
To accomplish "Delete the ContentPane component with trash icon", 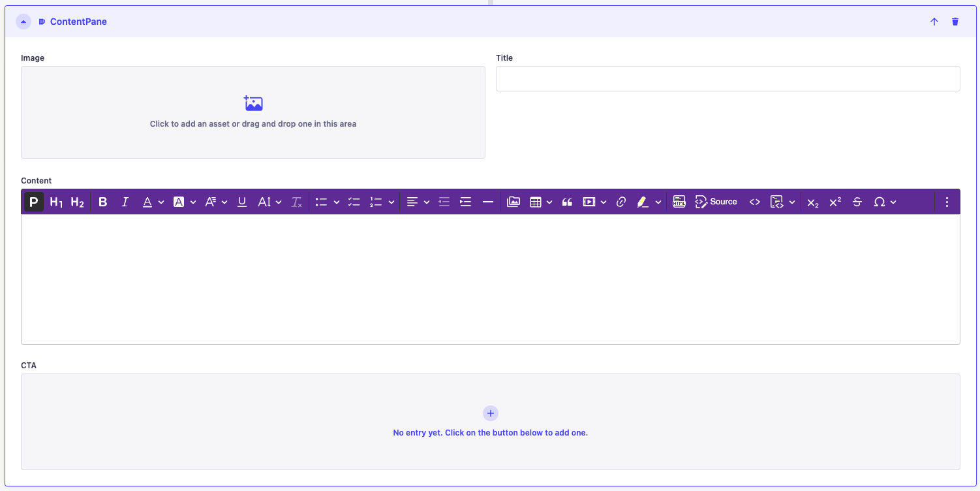I will point(955,22).
